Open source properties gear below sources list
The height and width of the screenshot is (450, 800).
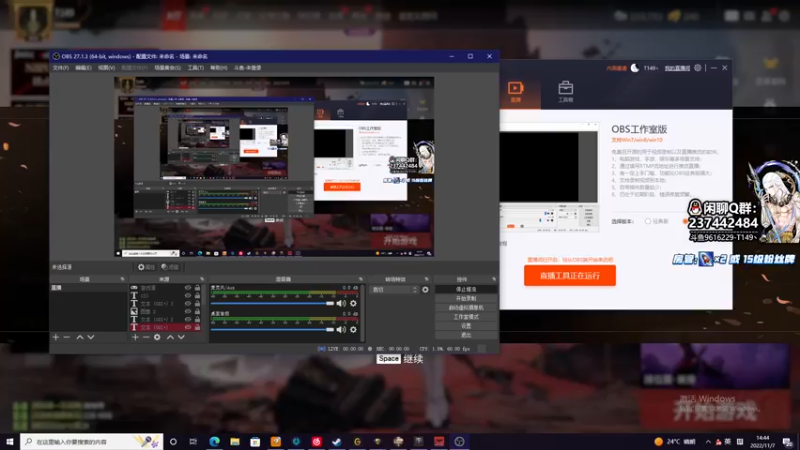click(157, 337)
